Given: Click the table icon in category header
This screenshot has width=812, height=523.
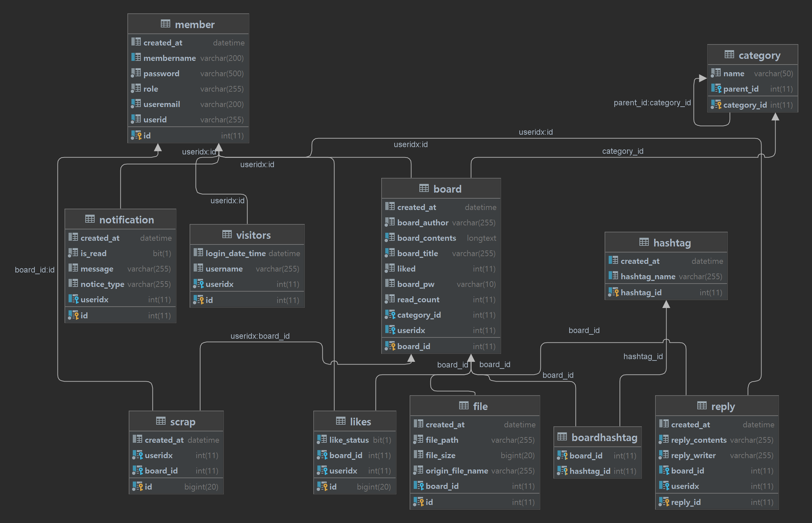Looking at the screenshot, I should (729, 54).
